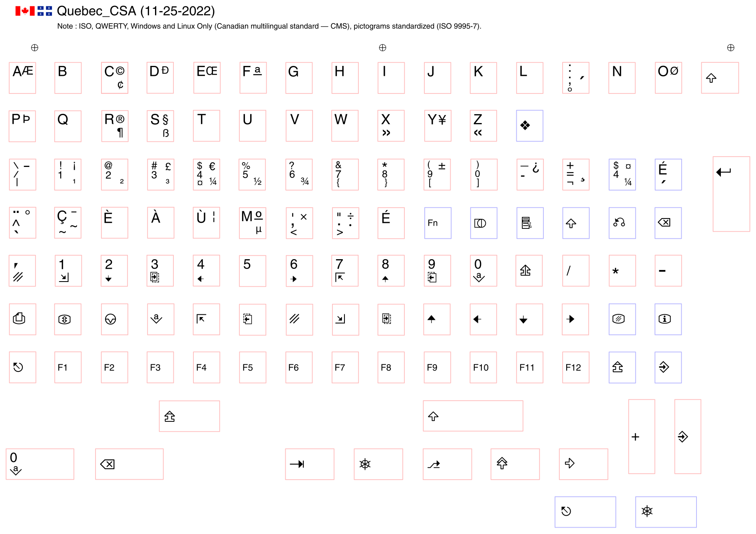756x534 pixels.
Task: Click the Quebec flag icon
Action: pyautogui.click(x=45, y=11)
